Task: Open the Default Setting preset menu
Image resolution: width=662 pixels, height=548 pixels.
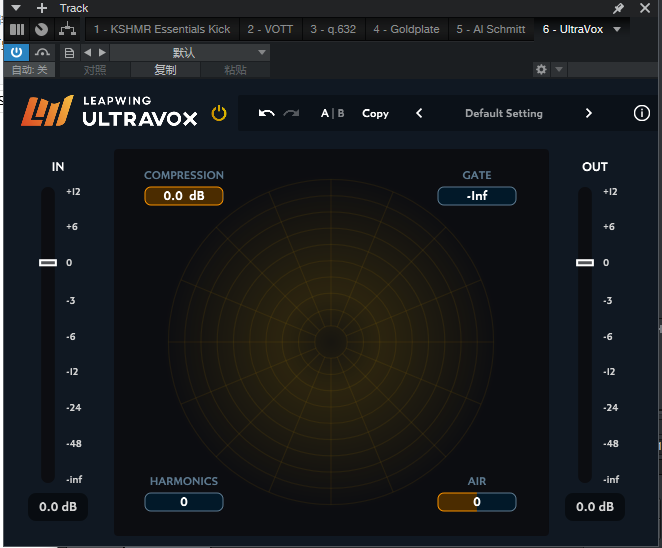Action: click(x=504, y=113)
